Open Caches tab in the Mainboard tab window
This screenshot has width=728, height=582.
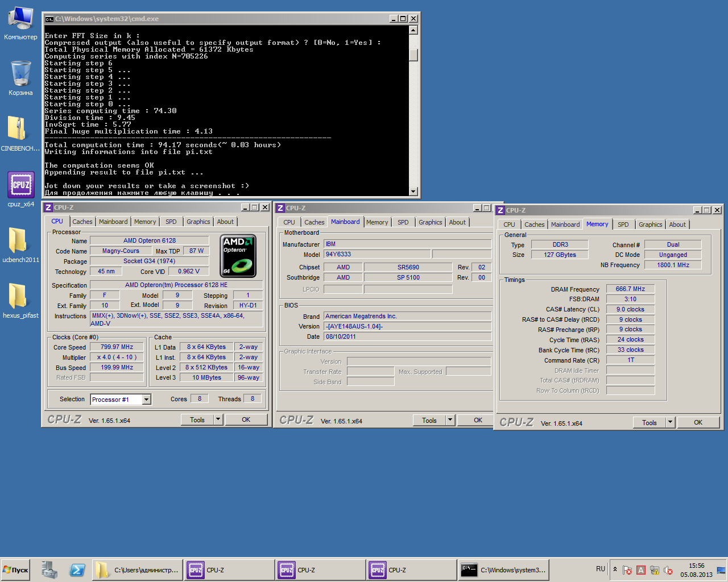click(x=315, y=222)
